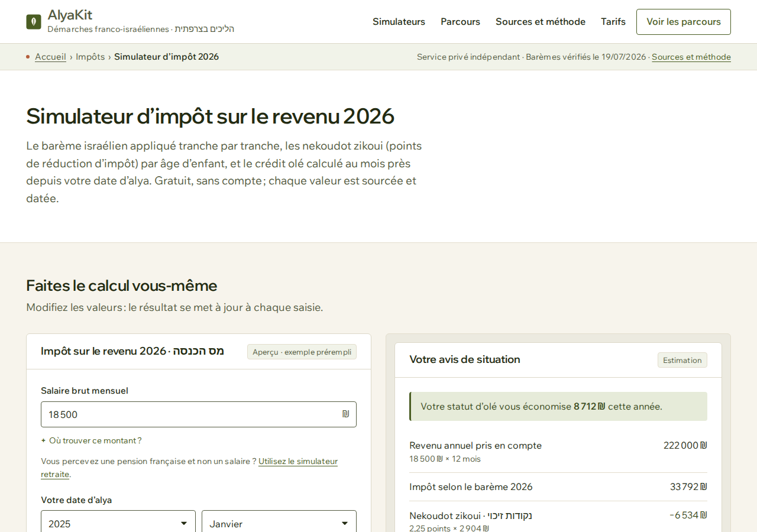Open the Simulateurs menu
The height and width of the screenshot is (532, 757).
(399, 22)
